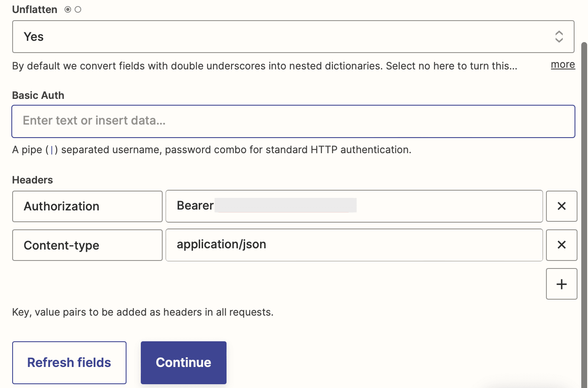588x388 pixels.
Task: Click the application/json value field
Action: [x=354, y=245]
